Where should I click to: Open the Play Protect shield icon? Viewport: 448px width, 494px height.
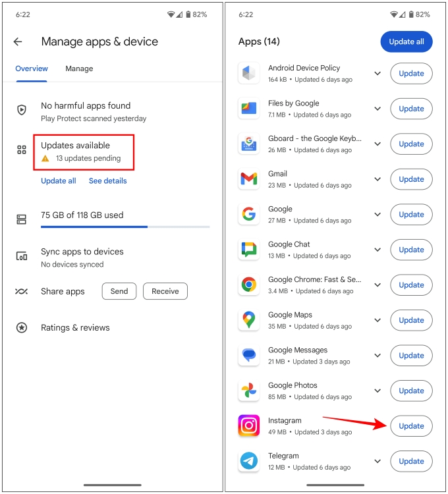22,109
